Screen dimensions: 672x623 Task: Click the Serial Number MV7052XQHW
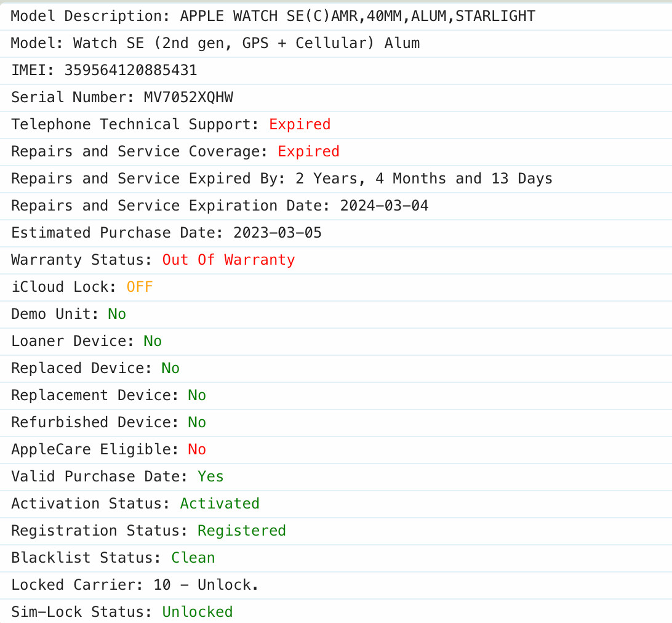pyautogui.click(x=188, y=97)
